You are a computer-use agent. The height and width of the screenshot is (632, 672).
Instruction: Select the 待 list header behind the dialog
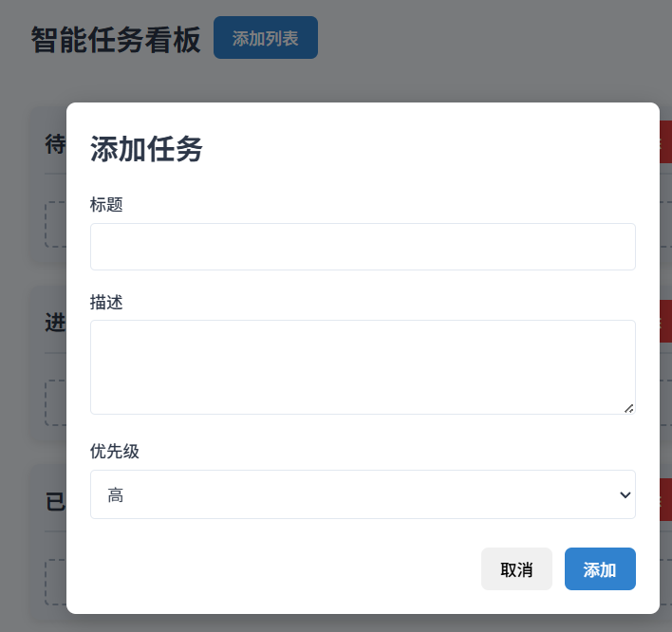55,144
